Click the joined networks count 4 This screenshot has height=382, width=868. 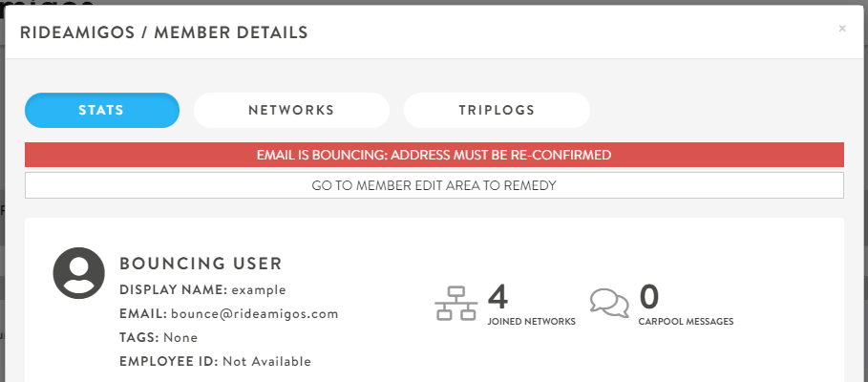498,297
